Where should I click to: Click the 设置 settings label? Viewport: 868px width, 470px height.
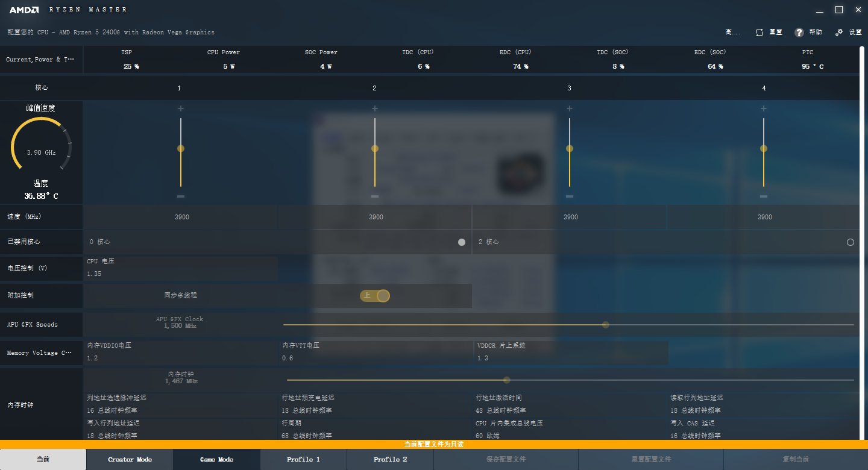pyautogui.click(x=855, y=33)
